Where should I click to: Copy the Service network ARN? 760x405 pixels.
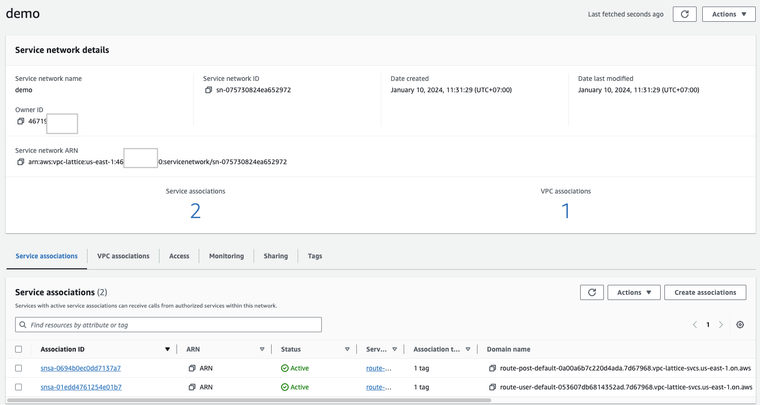(x=20, y=161)
